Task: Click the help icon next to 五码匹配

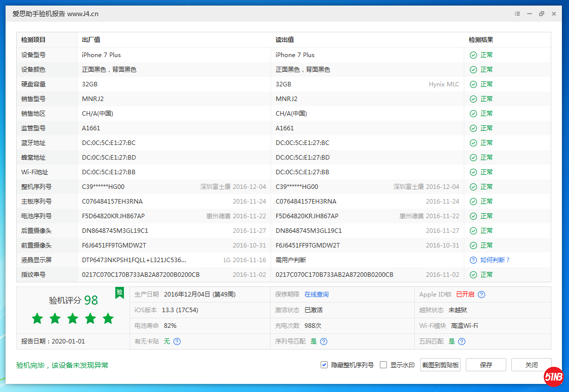Action: pos(461,341)
